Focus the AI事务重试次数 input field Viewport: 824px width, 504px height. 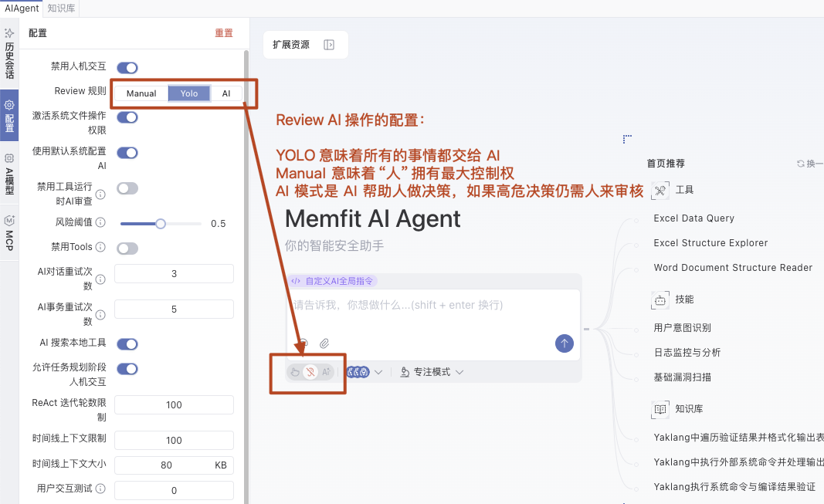[x=174, y=310]
